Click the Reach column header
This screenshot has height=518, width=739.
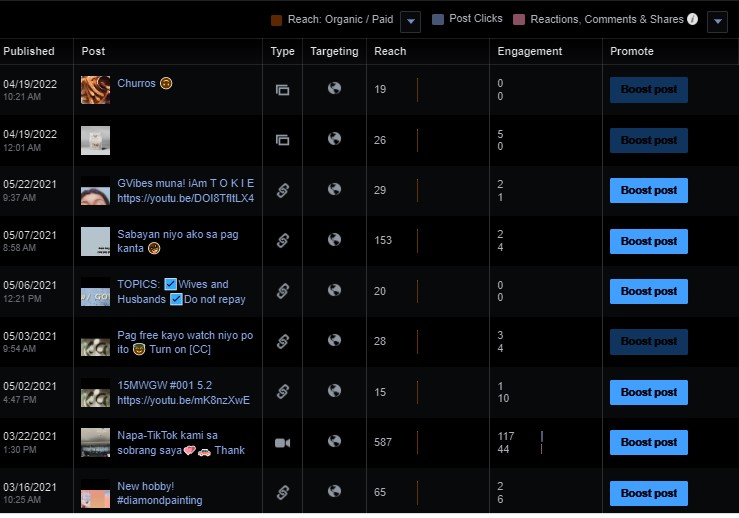[390, 51]
